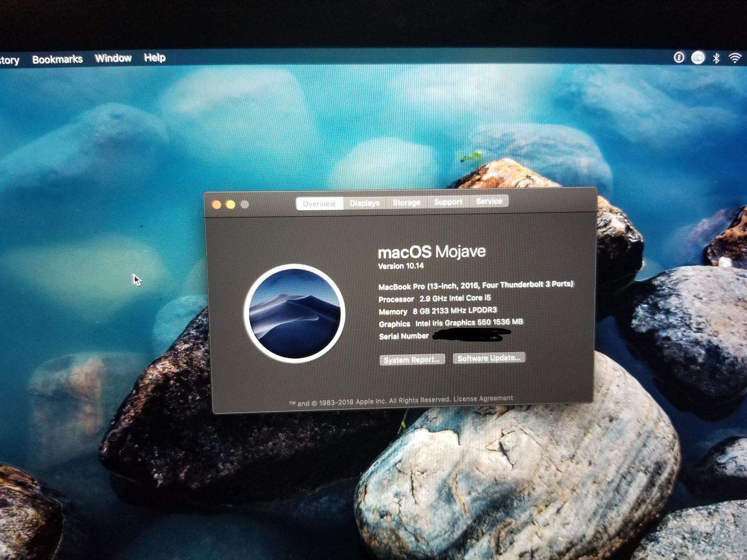Image resolution: width=747 pixels, height=560 pixels.
Task: Open the History menu
Action: [x=9, y=61]
